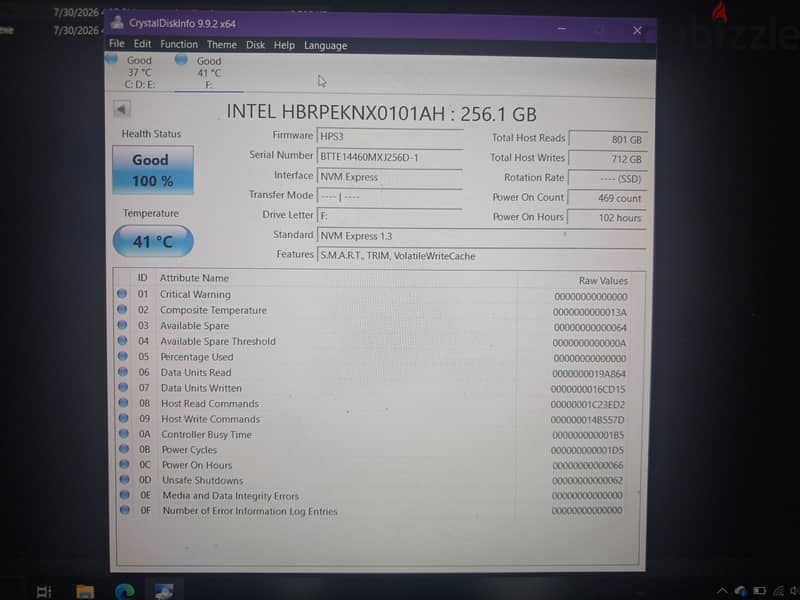Click the status dot for Percentage Used
Image resolution: width=800 pixels, height=600 pixels.
[x=122, y=356]
